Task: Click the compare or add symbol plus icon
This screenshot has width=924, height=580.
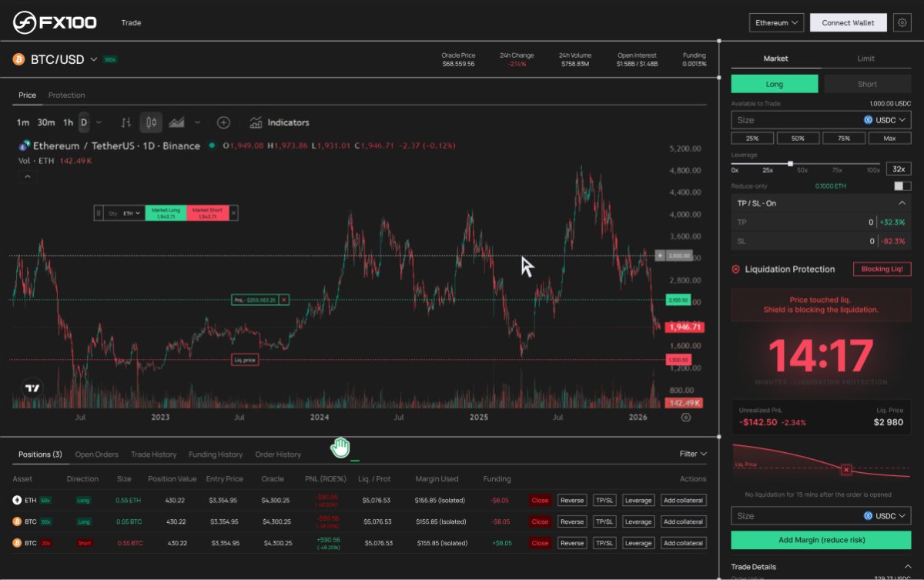Action: coord(223,122)
